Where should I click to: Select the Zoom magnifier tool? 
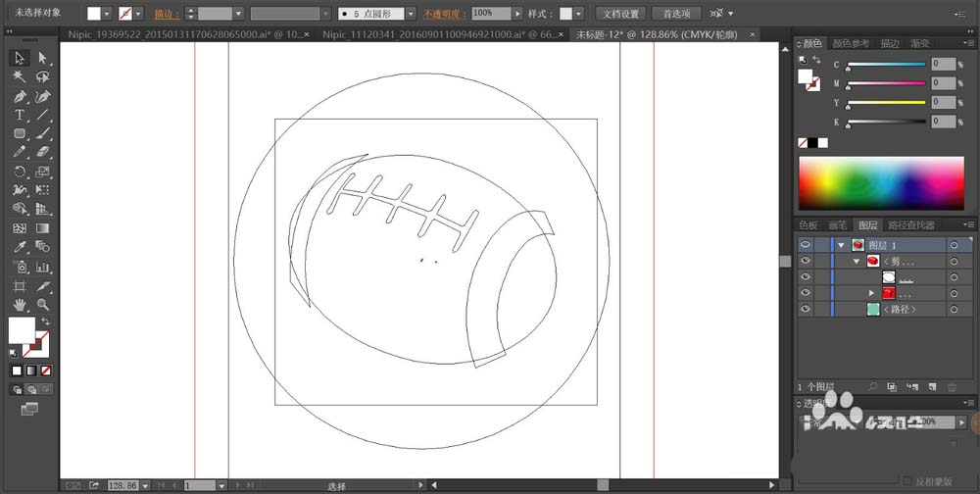(x=42, y=305)
